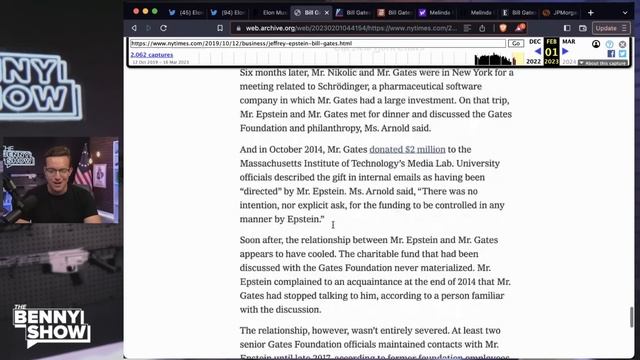Go back with the browser back arrow
The image size is (640, 360).
click(134, 28)
